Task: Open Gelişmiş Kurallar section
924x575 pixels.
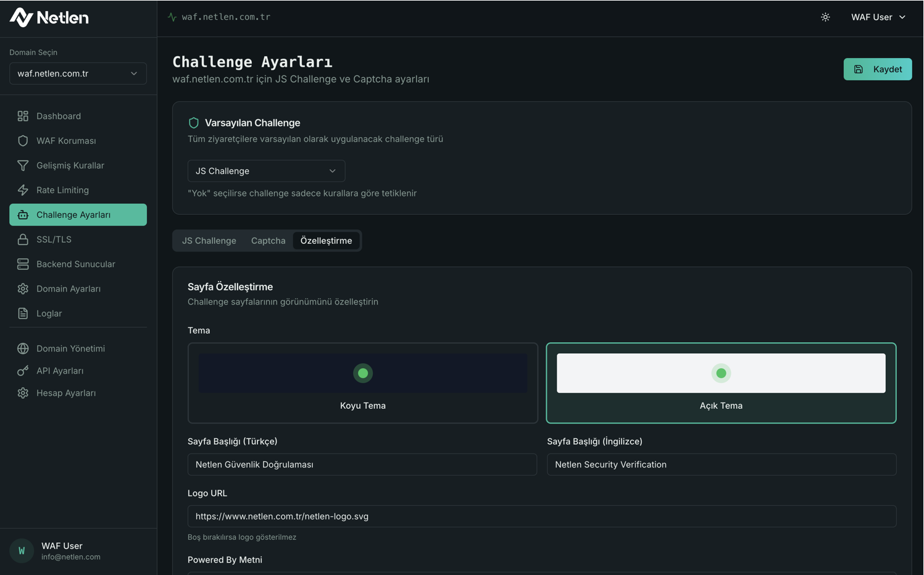Action: tap(78, 166)
